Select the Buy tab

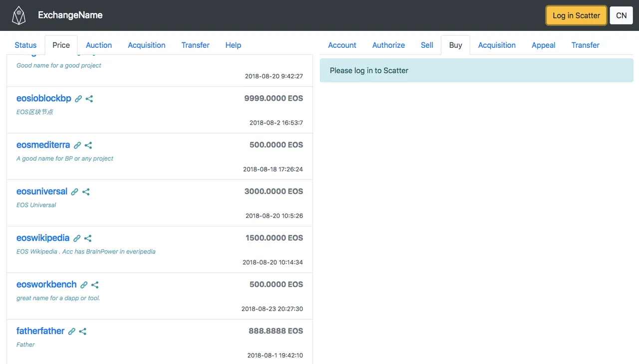click(x=455, y=45)
